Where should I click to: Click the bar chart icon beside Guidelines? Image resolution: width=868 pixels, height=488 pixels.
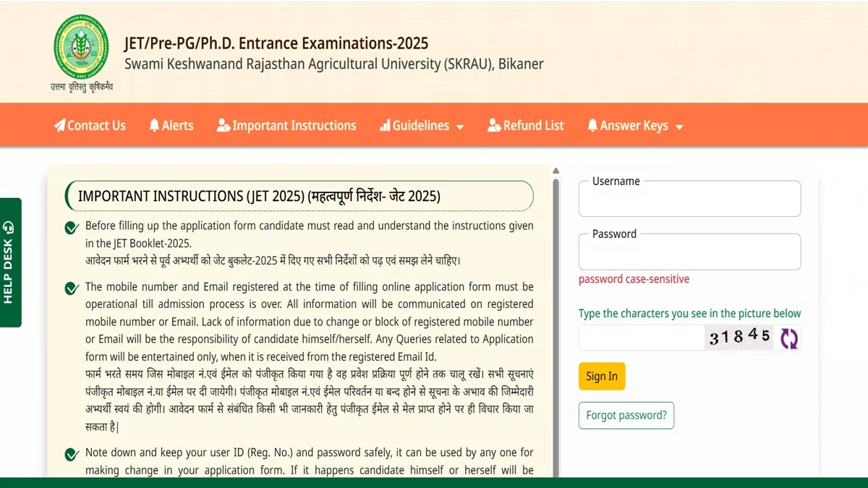[x=385, y=126]
